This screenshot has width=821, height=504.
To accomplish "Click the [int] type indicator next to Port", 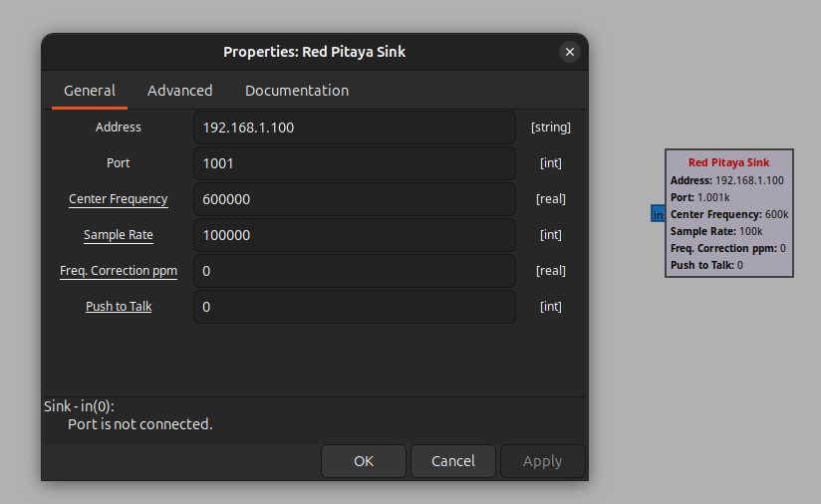I will (551, 163).
